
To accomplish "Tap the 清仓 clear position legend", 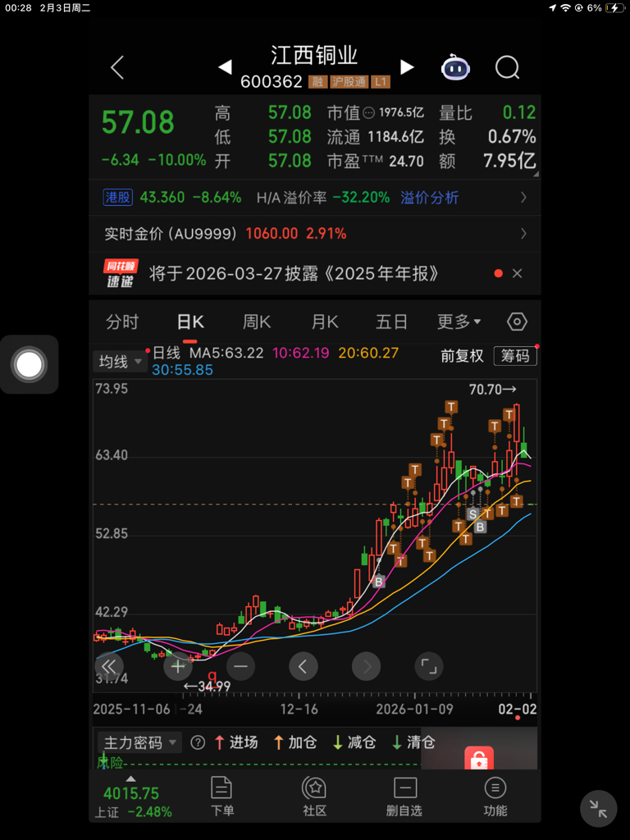I will [413, 742].
